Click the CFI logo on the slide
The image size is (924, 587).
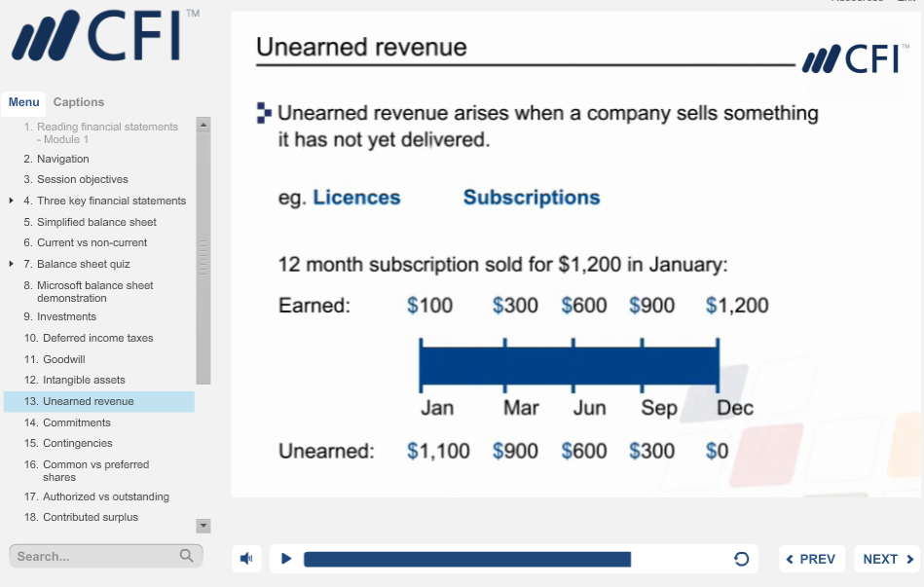coord(856,59)
